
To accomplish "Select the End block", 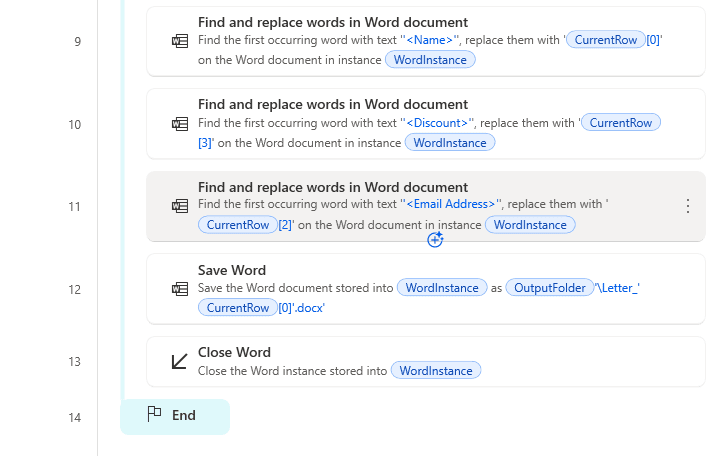I will pos(175,417).
